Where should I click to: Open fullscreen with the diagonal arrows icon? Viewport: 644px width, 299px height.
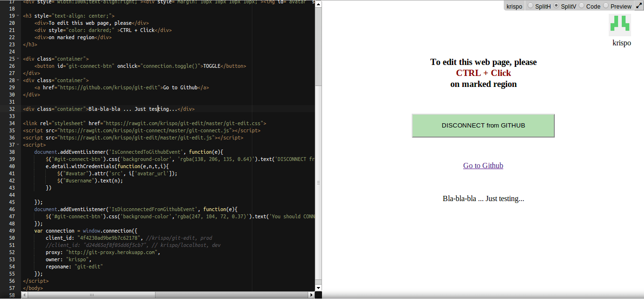click(x=639, y=6)
